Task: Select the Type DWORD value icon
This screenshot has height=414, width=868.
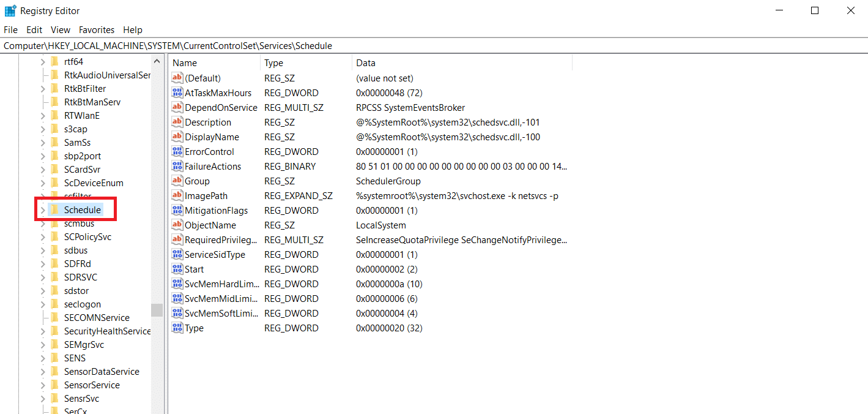Action: [177, 328]
